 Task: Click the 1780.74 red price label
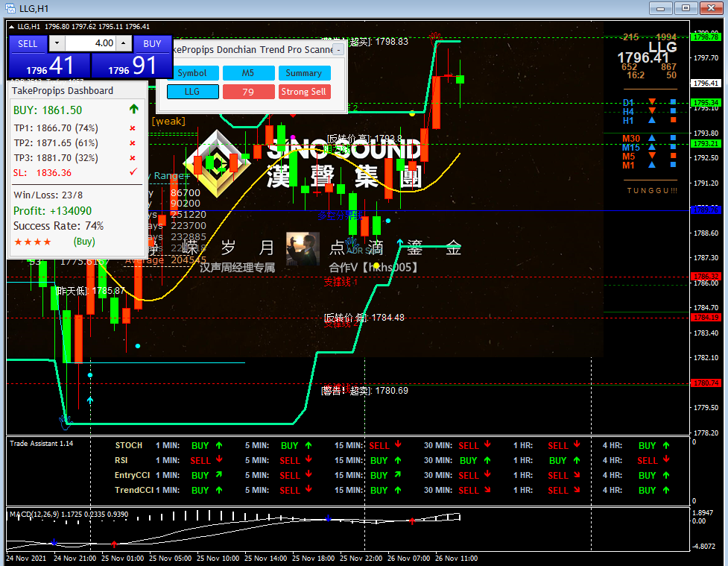coord(706,383)
